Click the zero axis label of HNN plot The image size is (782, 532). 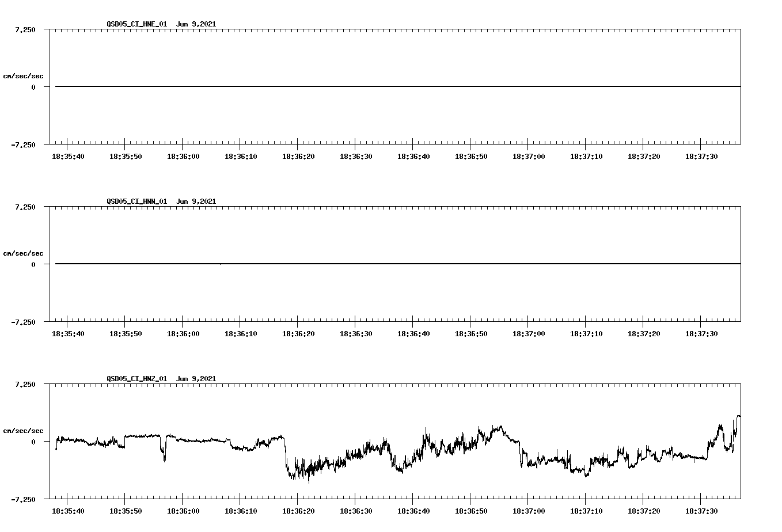point(33,265)
